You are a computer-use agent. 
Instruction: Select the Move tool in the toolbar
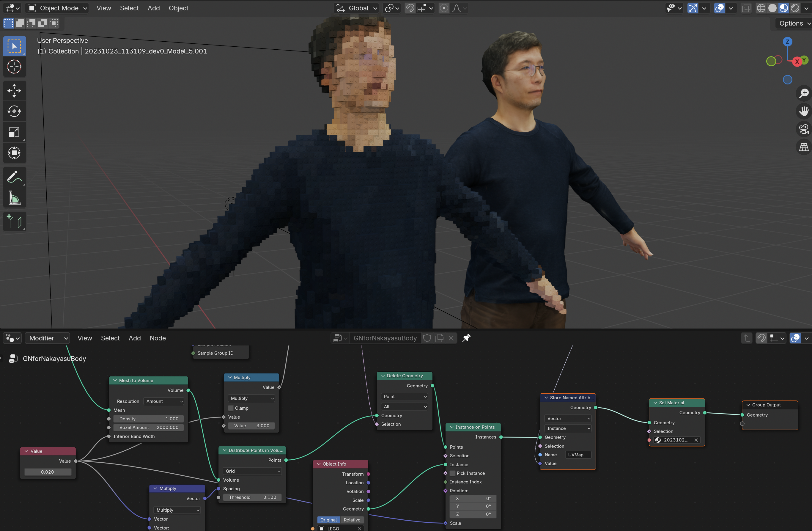coord(14,90)
